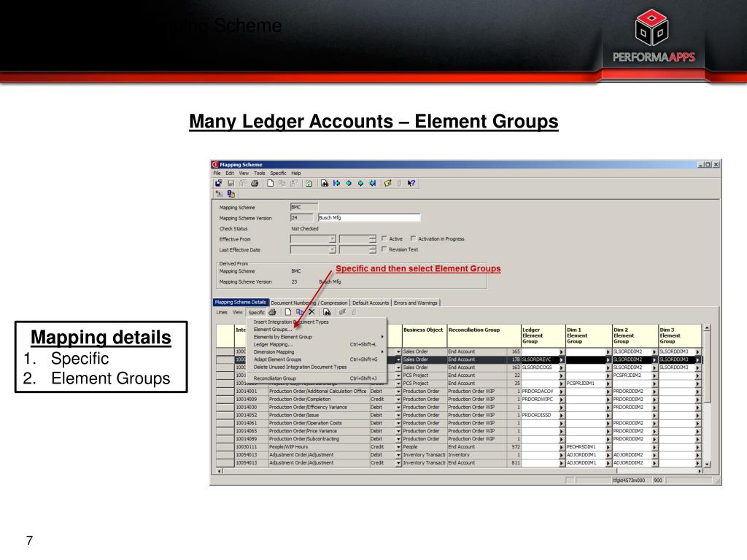Image resolution: width=747 pixels, height=560 pixels.
Task: Choose Delete Unused Integration Document Types
Action: [317, 367]
